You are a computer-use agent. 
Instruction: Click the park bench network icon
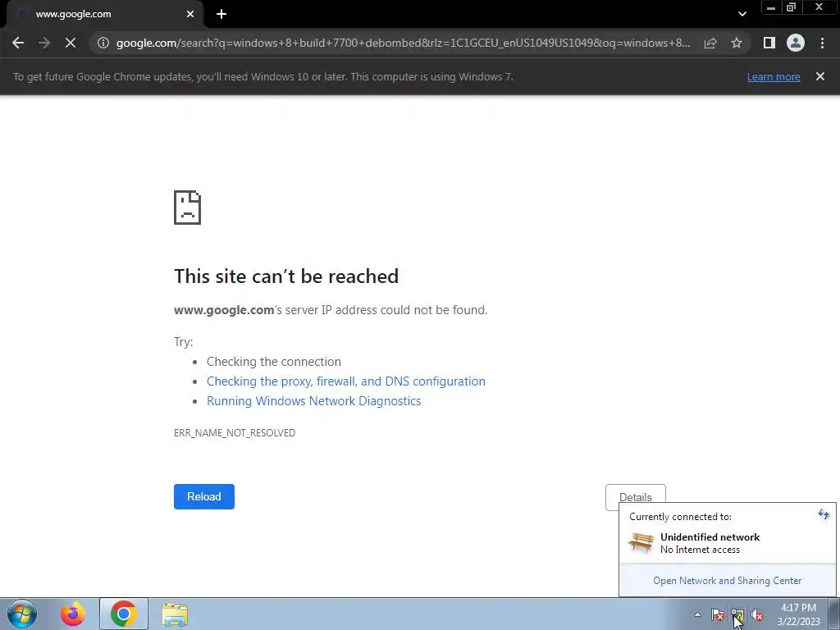[641, 543]
